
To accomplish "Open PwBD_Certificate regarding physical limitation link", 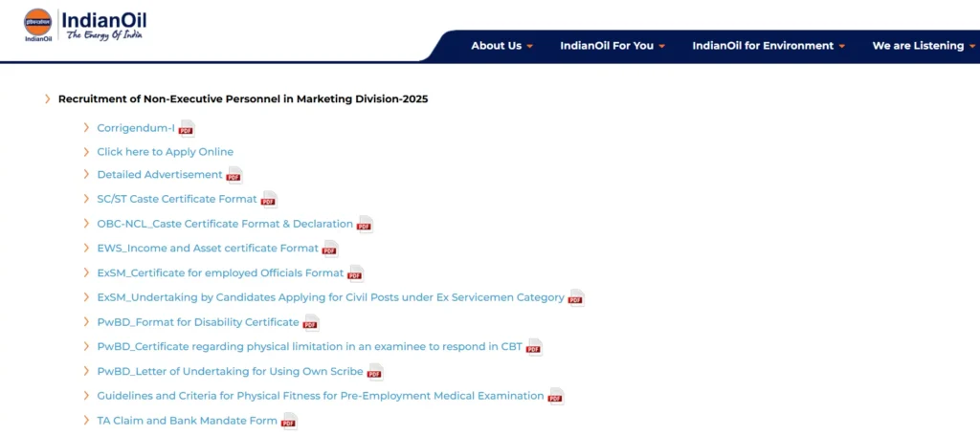I will [x=309, y=346].
